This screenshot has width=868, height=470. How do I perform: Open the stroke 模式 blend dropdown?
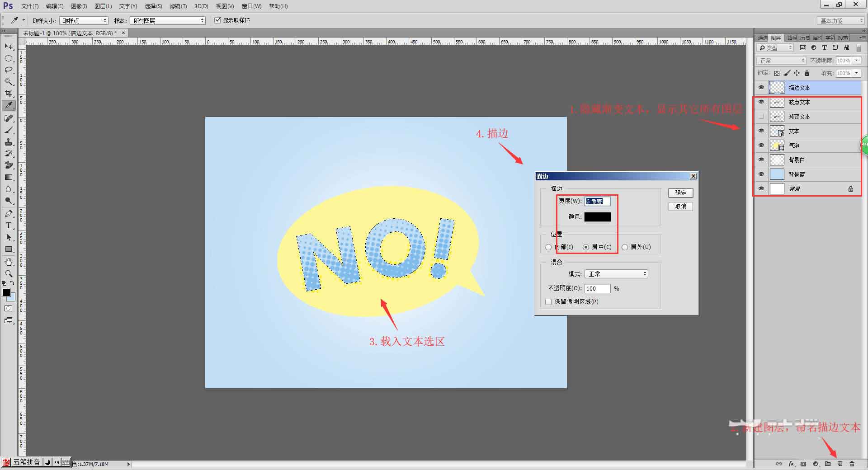(x=616, y=274)
